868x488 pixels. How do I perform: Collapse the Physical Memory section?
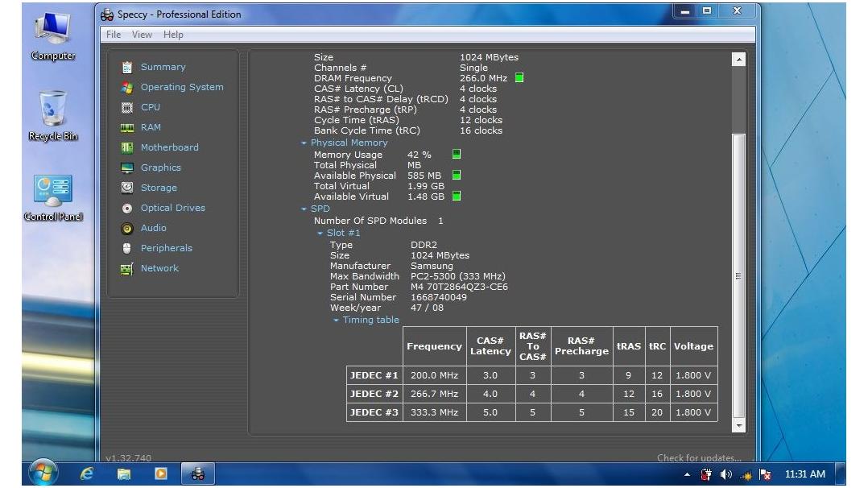click(304, 143)
